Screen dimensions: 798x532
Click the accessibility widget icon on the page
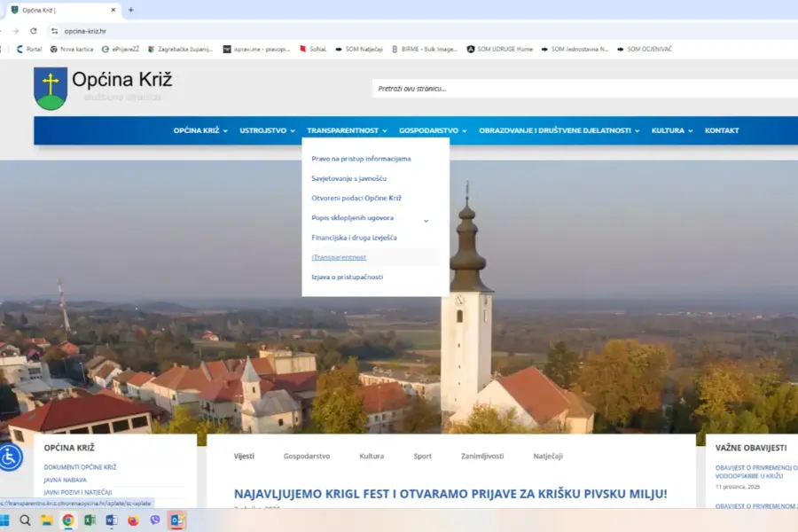click(x=9, y=458)
